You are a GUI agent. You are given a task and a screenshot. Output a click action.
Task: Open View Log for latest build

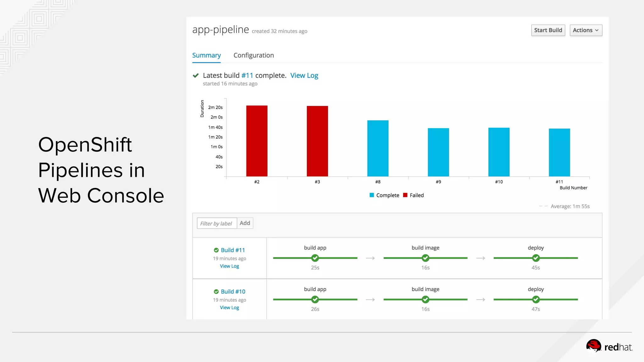click(304, 75)
